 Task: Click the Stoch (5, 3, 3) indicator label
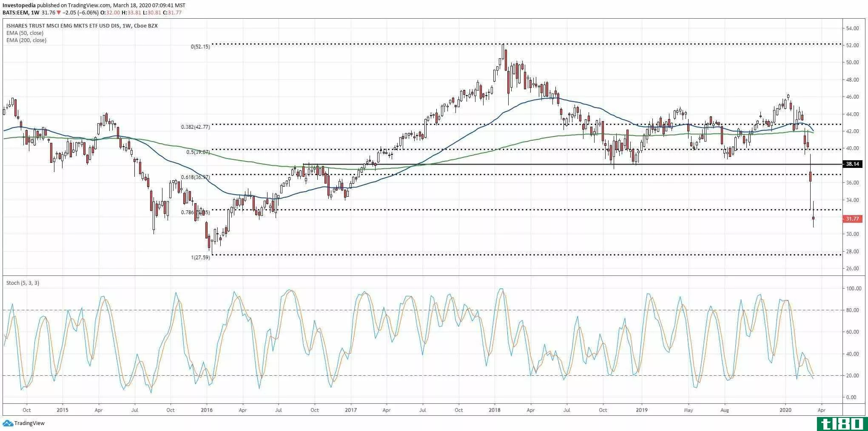23,283
